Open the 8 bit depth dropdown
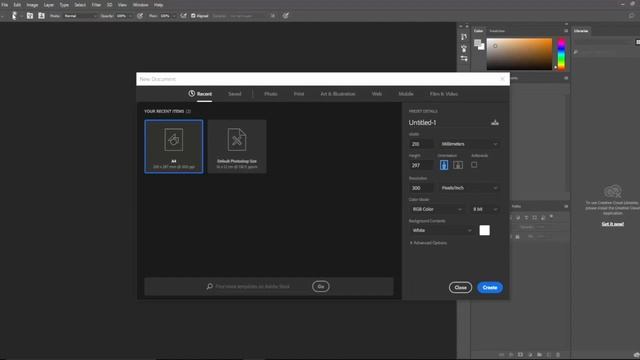640x360 pixels. point(485,209)
